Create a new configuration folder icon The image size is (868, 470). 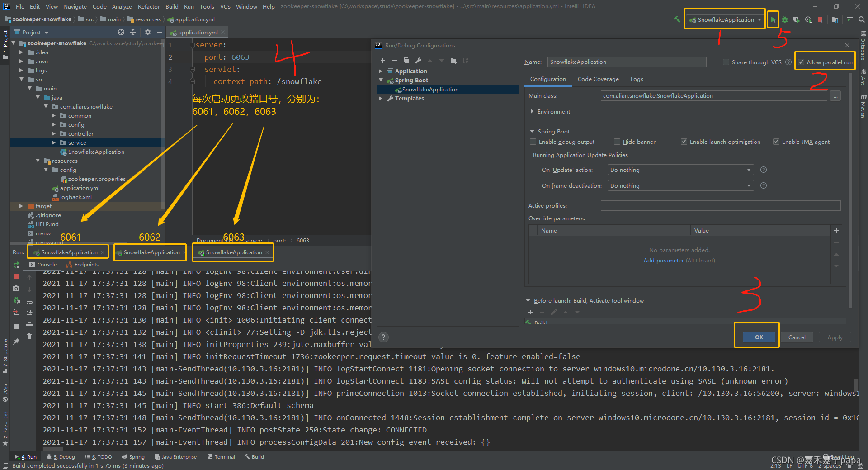click(453, 61)
